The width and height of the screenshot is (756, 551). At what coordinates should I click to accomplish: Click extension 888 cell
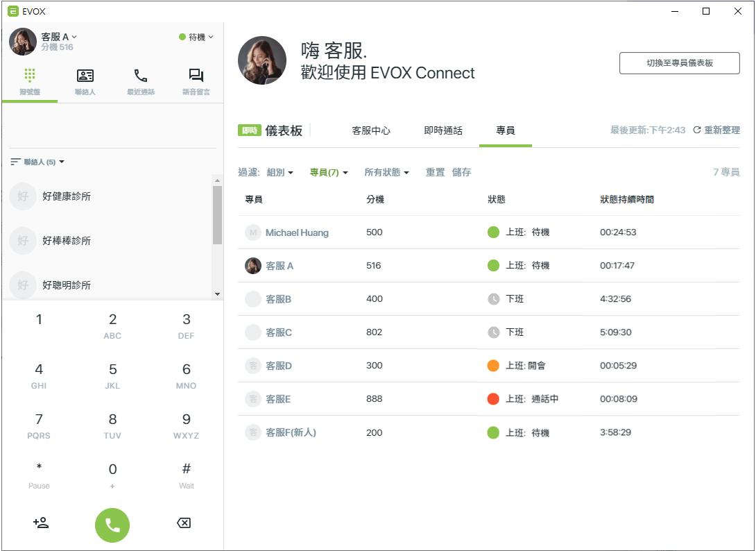click(x=374, y=399)
